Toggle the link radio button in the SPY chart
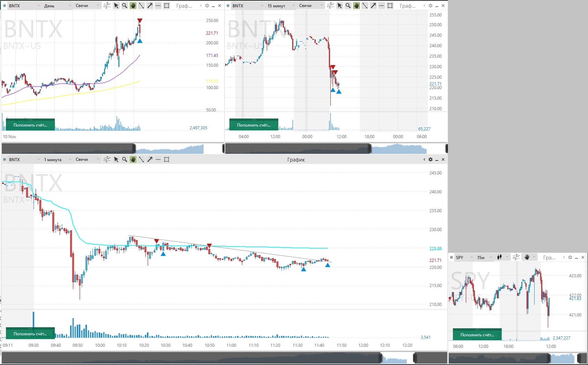The image size is (588, 365). pos(451,257)
